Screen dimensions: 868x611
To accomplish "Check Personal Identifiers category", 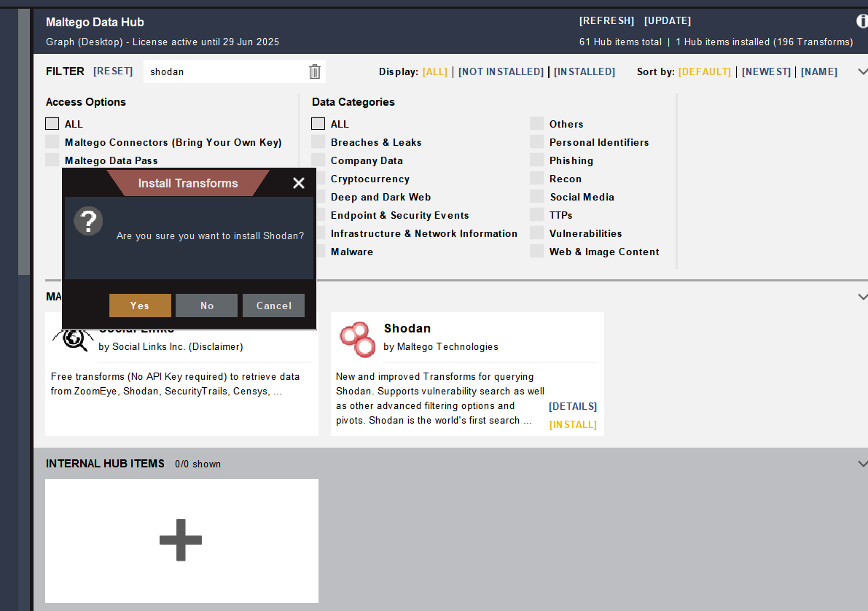I will coord(536,141).
